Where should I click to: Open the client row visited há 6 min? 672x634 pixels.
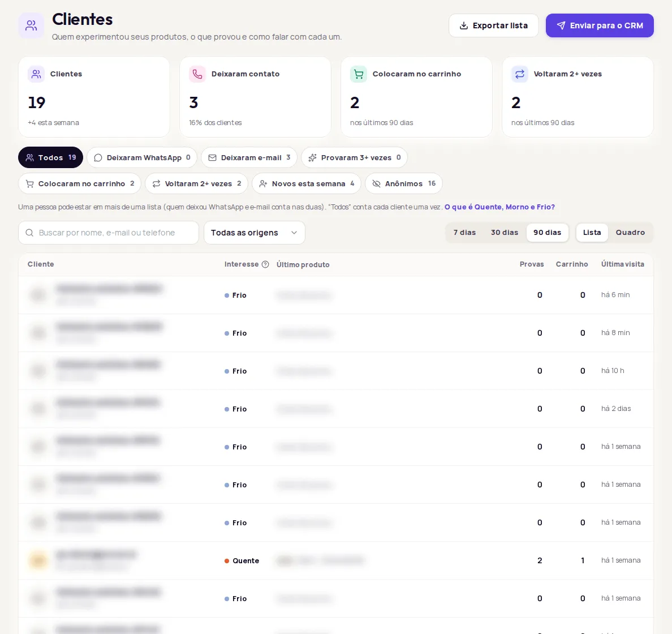click(x=336, y=295)
